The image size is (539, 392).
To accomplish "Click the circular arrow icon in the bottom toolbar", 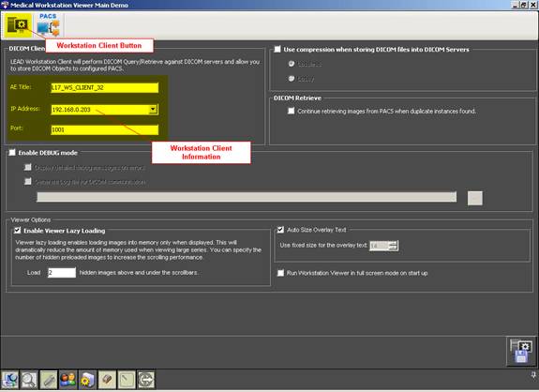I will pyautogui.click(x=145, y=380).
